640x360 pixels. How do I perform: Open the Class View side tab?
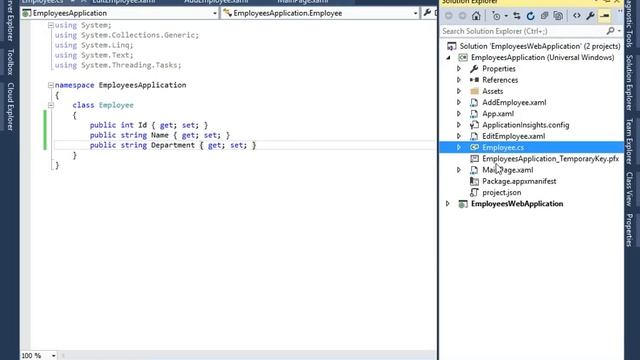coord(629,189)
